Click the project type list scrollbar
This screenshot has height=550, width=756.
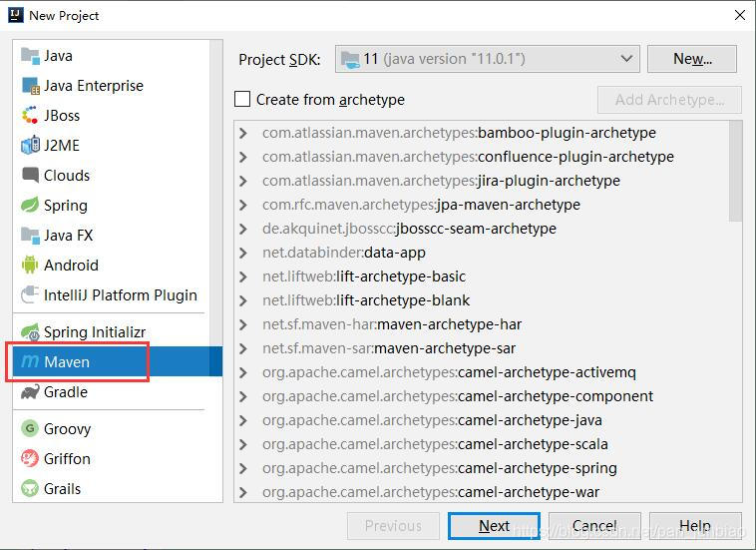coord(216,193)
